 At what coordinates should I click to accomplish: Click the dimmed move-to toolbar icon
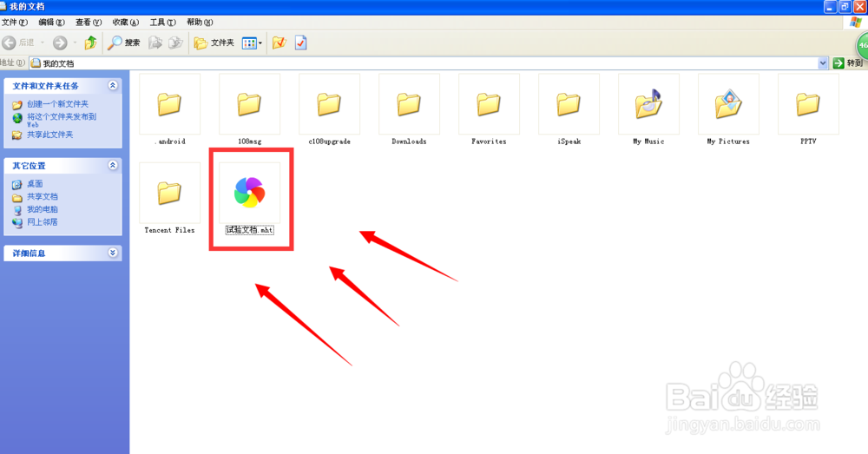click(x=155, y=43)
